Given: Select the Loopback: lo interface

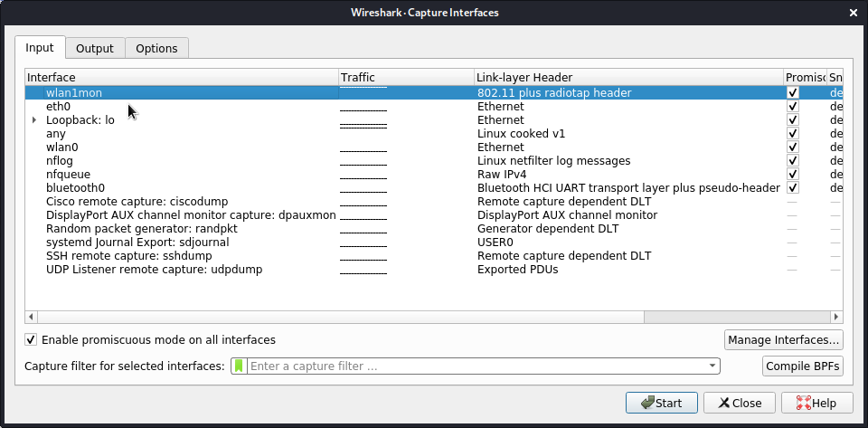Looking at the screenshot, I should [80, 119].
